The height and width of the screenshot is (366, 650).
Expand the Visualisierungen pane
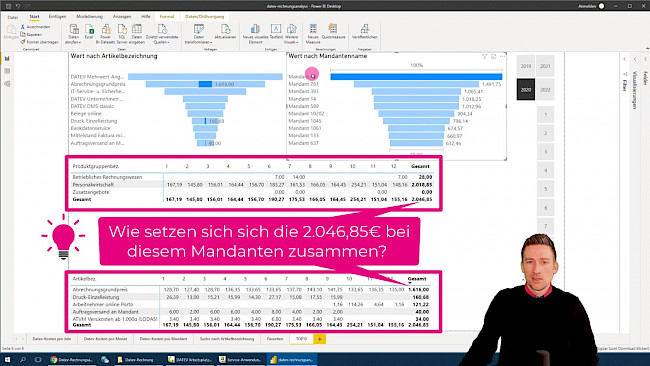pos(635,59)
